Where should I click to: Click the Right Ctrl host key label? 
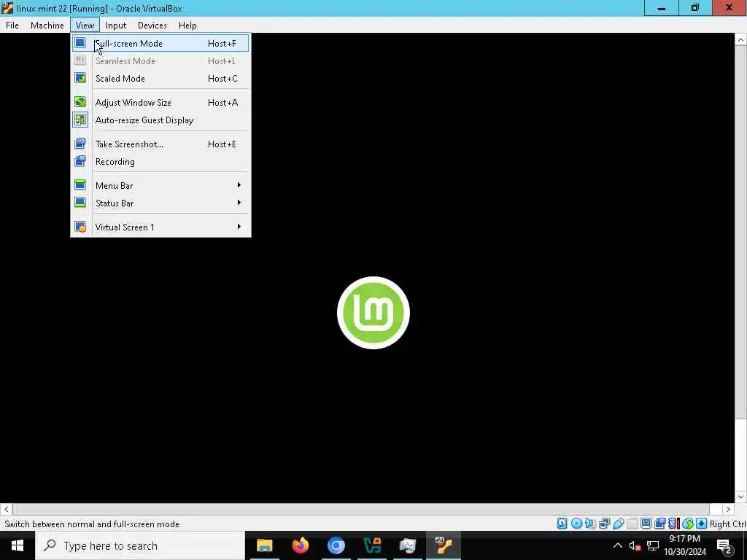pos(727,524)
